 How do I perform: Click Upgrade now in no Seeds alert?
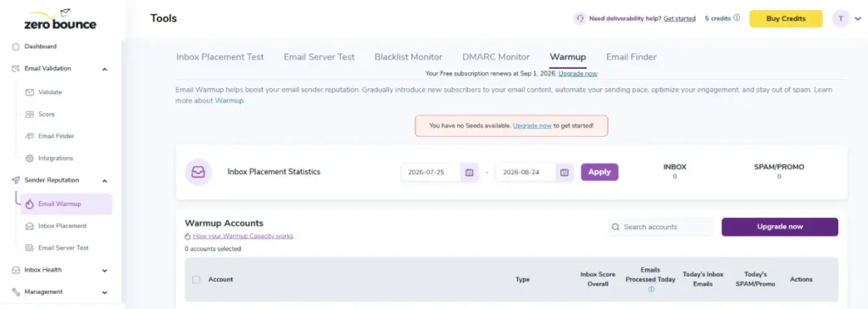532,126
